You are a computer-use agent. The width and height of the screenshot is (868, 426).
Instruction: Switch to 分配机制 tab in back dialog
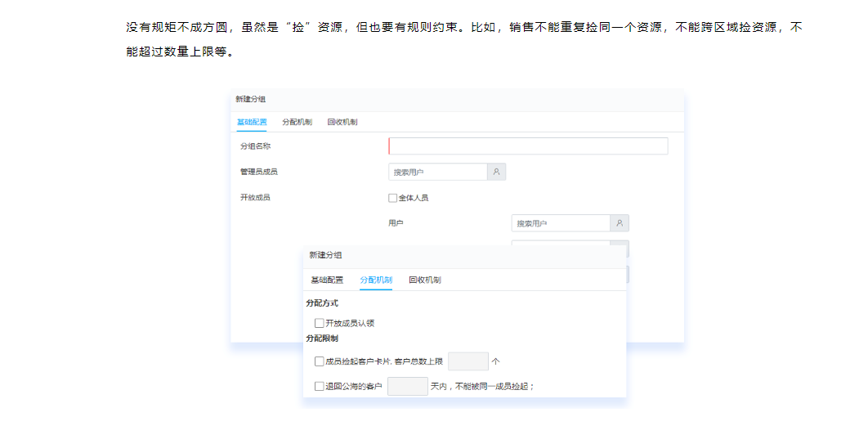click(x=297, y=122)
